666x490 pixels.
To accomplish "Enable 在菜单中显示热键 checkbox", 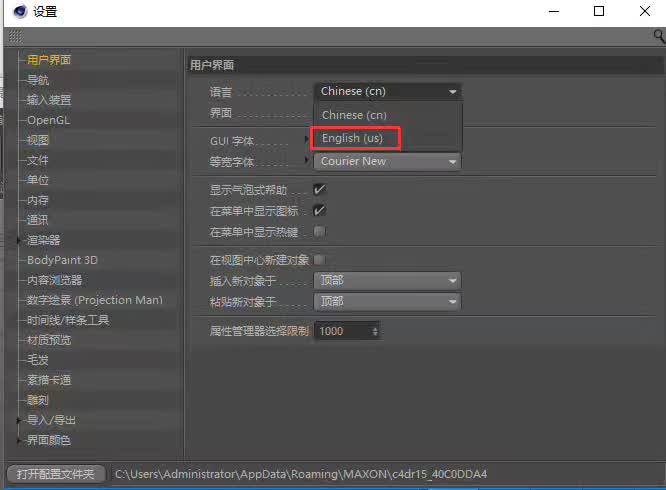I will 320,231.
